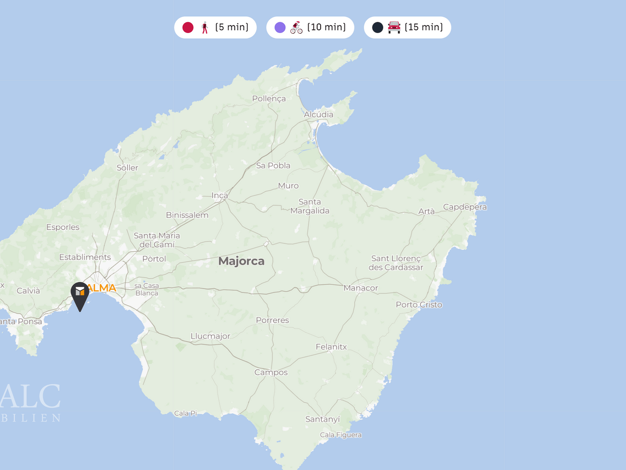Toggle the 10 min cycling range
Viewport: 626px width, 470px height.
(310, 28)
